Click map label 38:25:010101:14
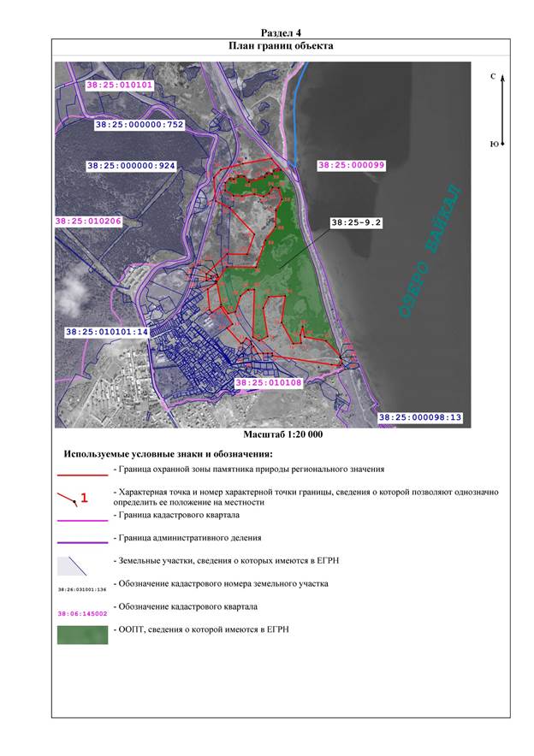The width and height of the screenshot is (534, 756). click(x=107, y=332)
